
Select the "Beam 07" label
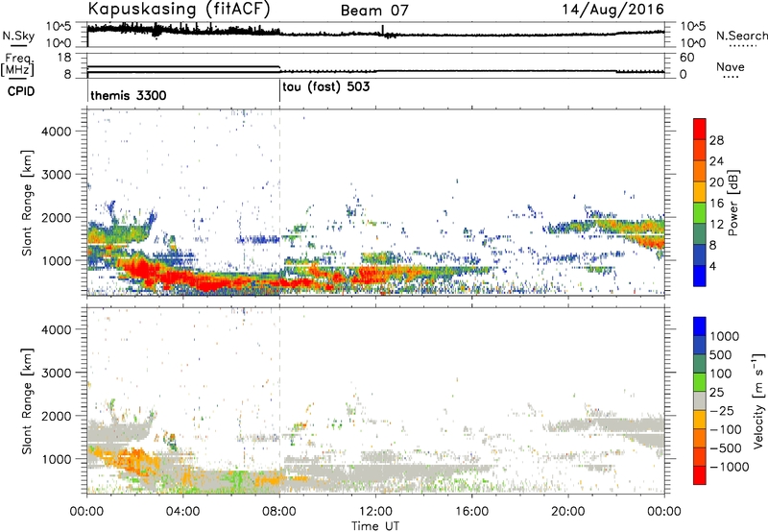[374, 10]
